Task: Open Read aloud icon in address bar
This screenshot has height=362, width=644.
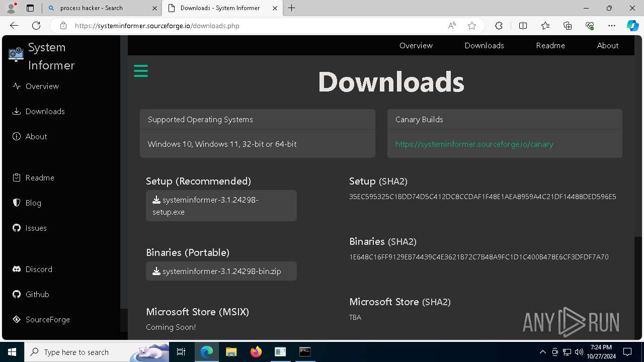Action: pos(452,26)
